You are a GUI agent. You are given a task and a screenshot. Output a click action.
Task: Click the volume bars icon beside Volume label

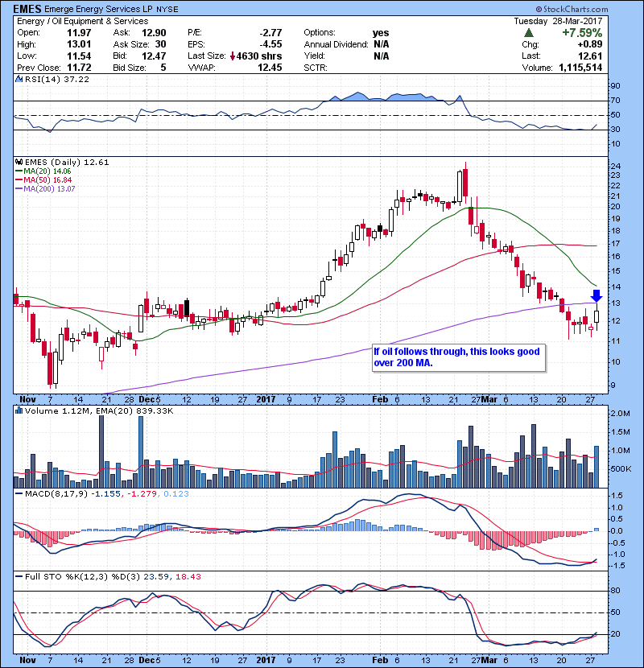19,410
